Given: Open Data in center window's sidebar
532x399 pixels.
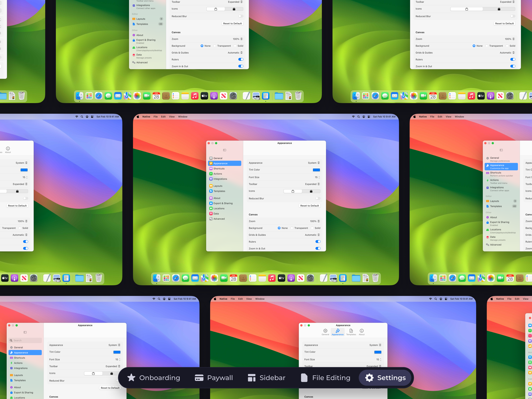Looking at the screenshot, I should (224, 214).
